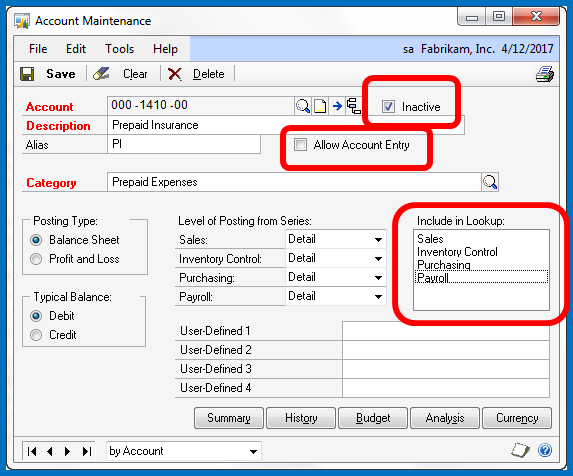This screenshot has height=476, width=573.
Task: Click the printer icon in toolbar
Action: [545, 74]
